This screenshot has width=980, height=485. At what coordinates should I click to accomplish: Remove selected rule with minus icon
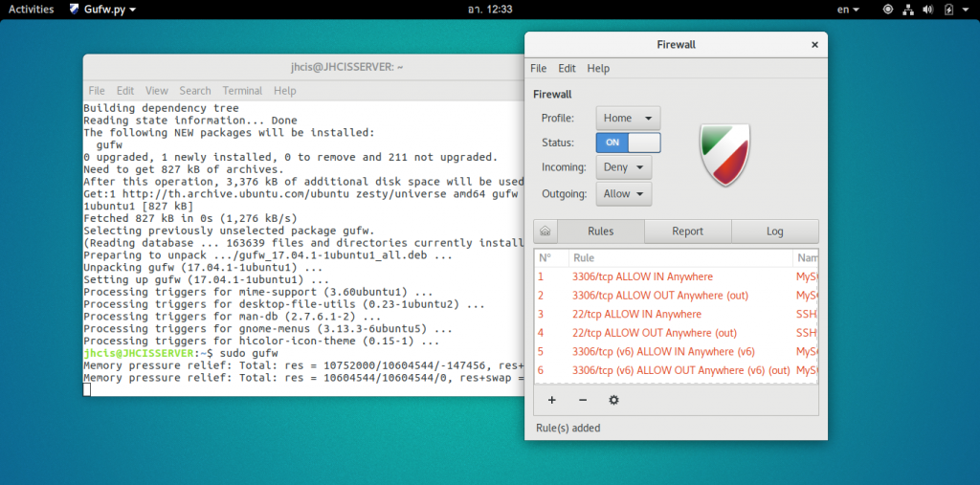tap(583, 400)
